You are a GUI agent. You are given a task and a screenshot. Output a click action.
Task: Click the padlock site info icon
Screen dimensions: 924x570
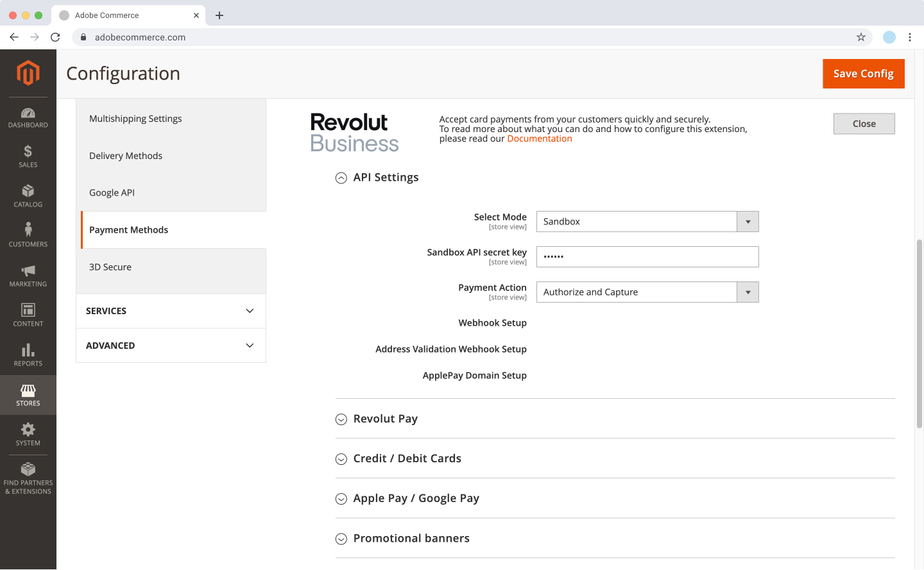(x=83, y=37)
